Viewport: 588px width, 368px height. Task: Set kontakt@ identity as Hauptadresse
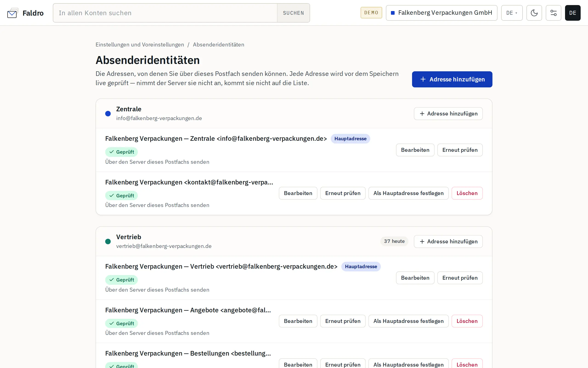[408, 193]
